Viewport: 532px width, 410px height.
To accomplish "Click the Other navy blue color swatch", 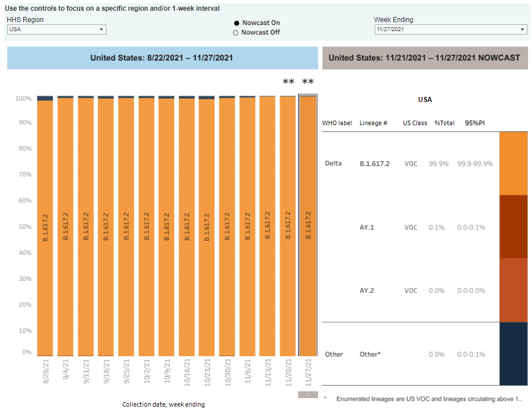I will 513,353.
